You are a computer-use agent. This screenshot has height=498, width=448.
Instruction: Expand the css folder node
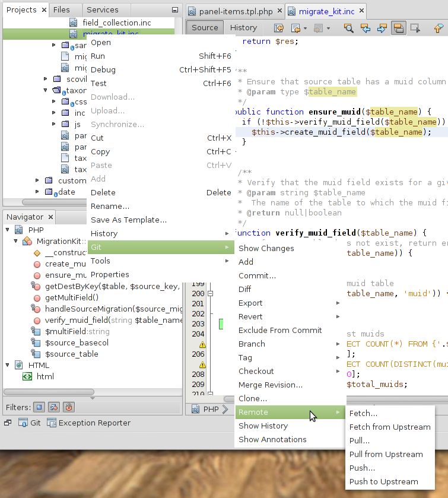(53, 101)
